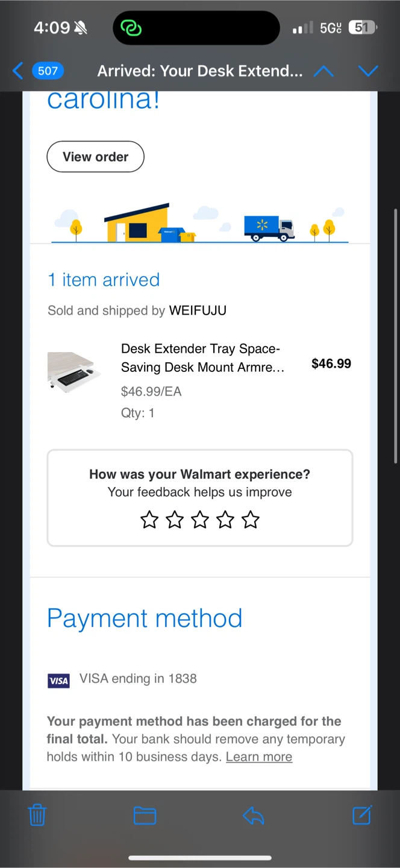The width and height of the screenshot is (400, 868).
Task: Rate experience with the third star
Action: [200, 520]
